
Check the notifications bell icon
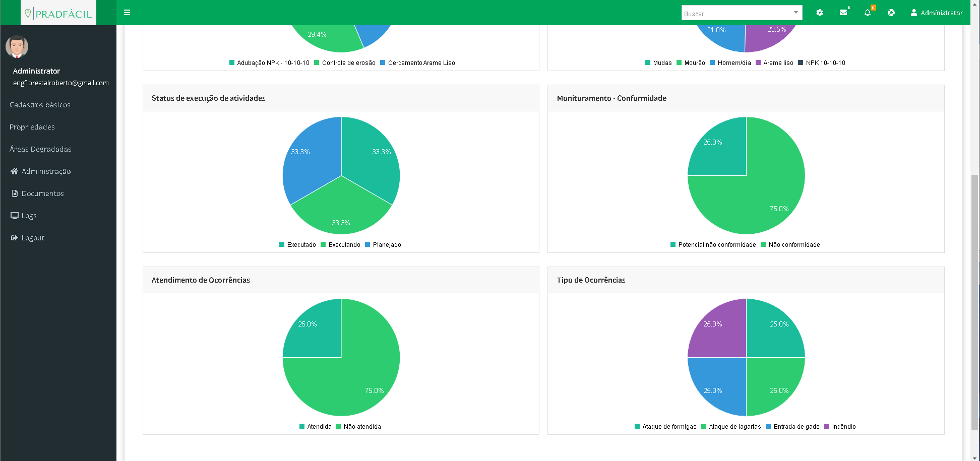tap(868, 13)
